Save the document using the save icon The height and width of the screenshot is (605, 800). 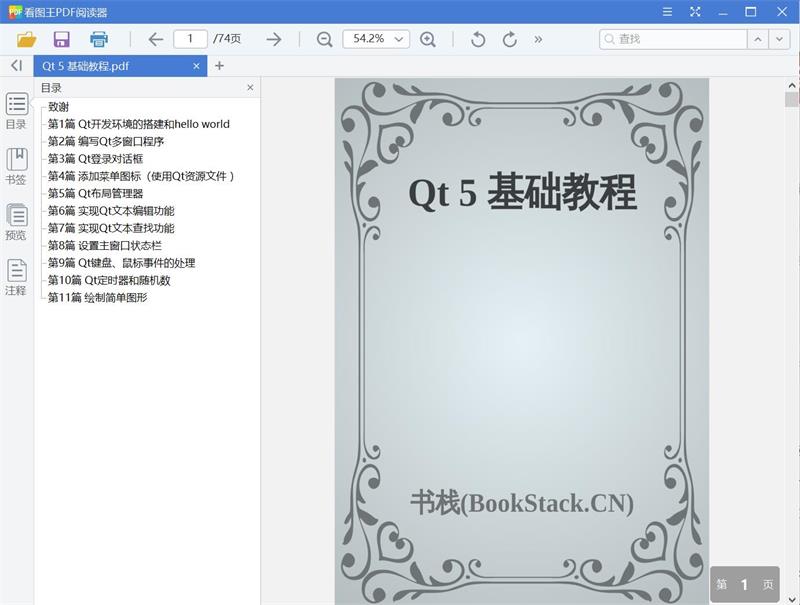coord(62,39)
